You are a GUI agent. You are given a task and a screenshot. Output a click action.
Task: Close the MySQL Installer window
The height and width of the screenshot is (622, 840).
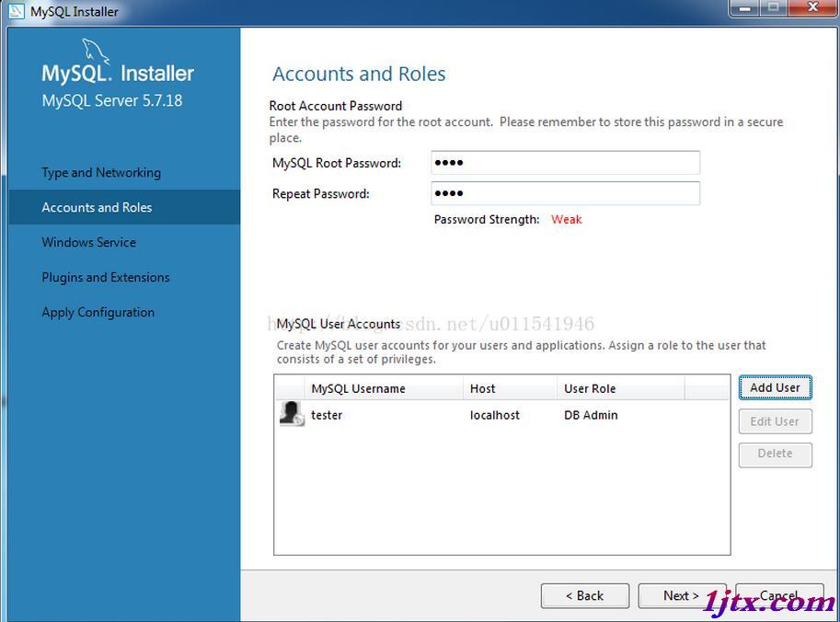click(x=812, y=7)
